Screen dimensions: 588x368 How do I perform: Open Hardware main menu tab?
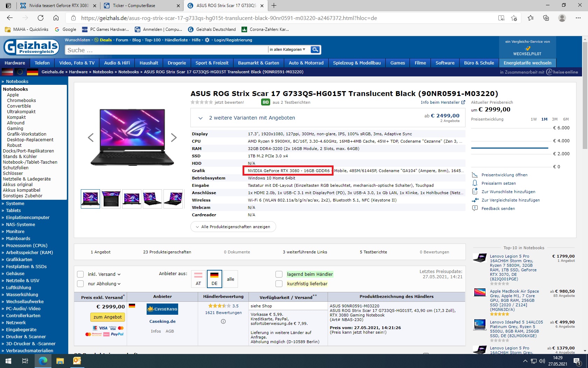pos(15,63)
